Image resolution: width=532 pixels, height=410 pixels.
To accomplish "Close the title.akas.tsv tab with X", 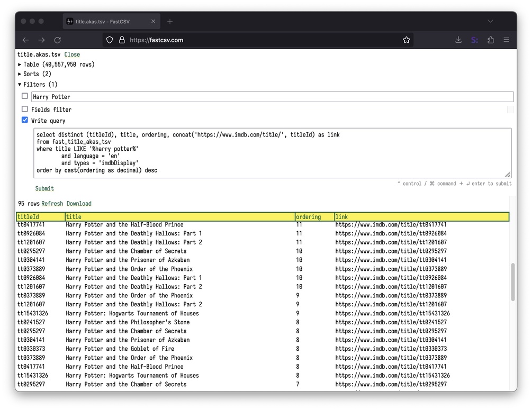I will tap(154, 21).
